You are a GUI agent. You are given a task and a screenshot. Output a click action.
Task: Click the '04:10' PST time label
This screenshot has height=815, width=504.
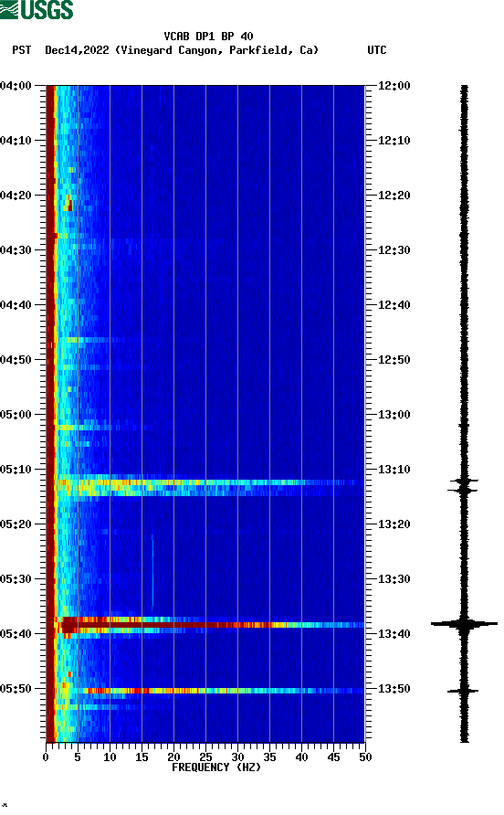point(16,141)
